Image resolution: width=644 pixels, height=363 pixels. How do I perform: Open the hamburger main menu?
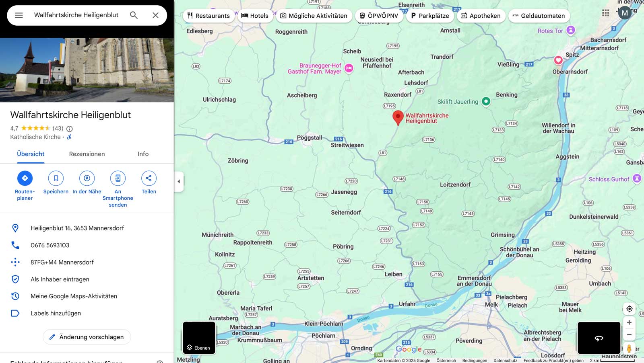(x=19, y=15)
